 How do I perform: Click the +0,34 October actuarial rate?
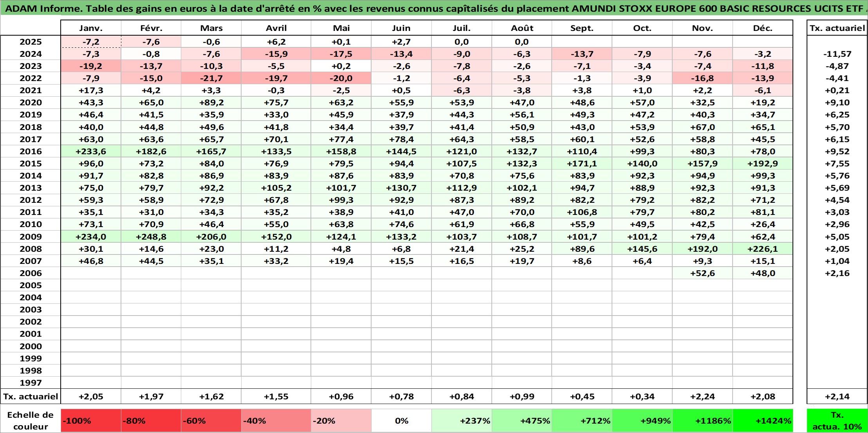pyautogui.click(x=642, y=397)
